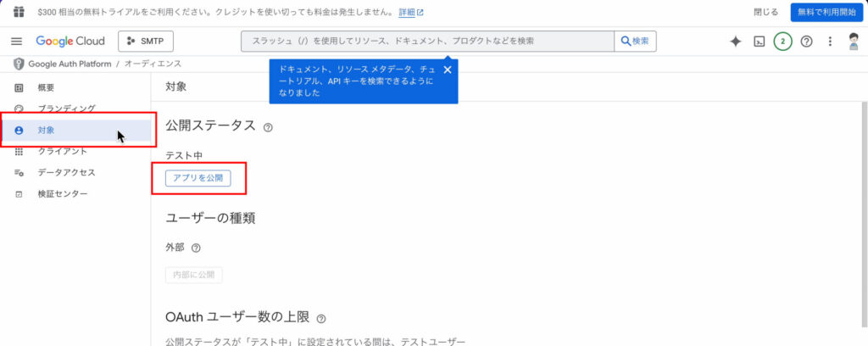Image resolution: width=868 pixels, height=346 pixels.
Task: Open the user account avatar
Action: pyautogui.click(x=854, y=41)
